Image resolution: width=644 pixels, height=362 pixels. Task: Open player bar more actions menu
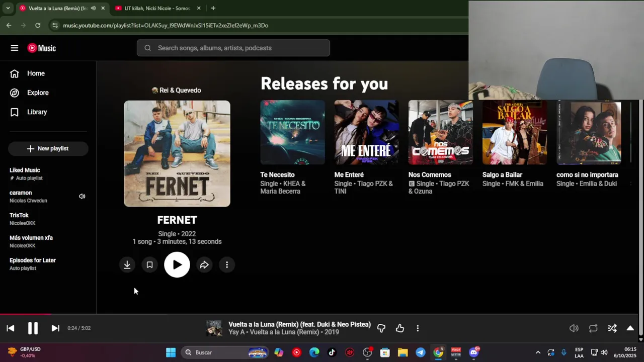pyautogui.click(x=418, y=328)
